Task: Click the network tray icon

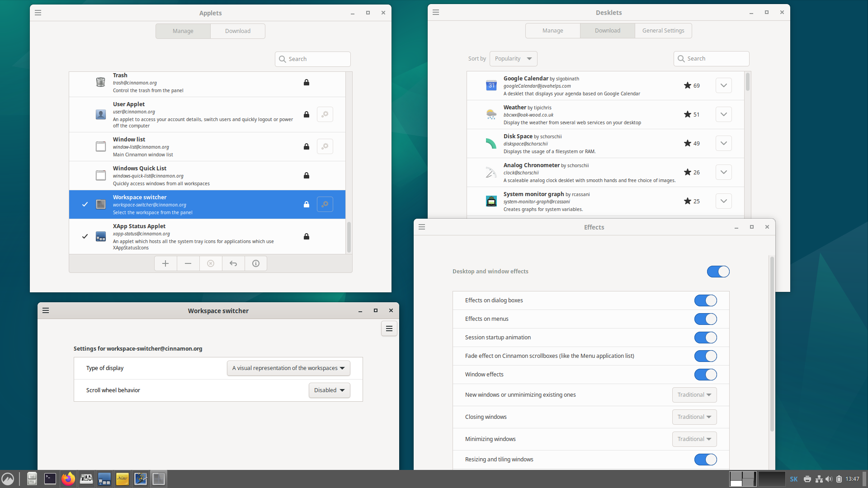Action: pos(819,479)
